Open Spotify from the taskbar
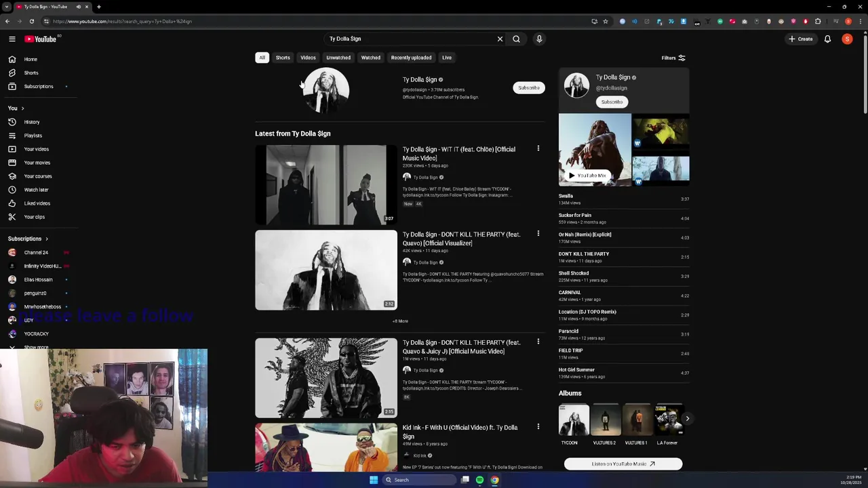This screenshot has width=868, height=488. coord(479,480)
